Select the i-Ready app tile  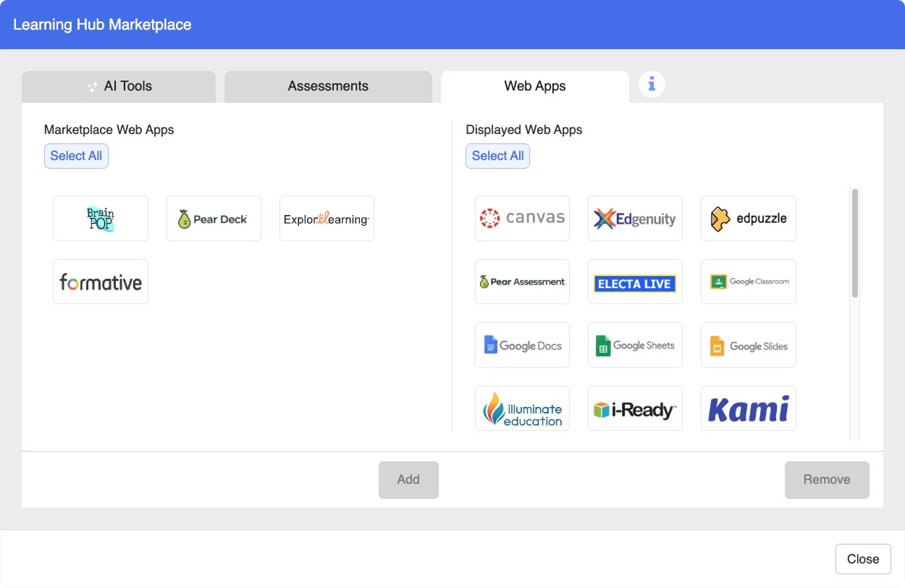tap(635, 408)
